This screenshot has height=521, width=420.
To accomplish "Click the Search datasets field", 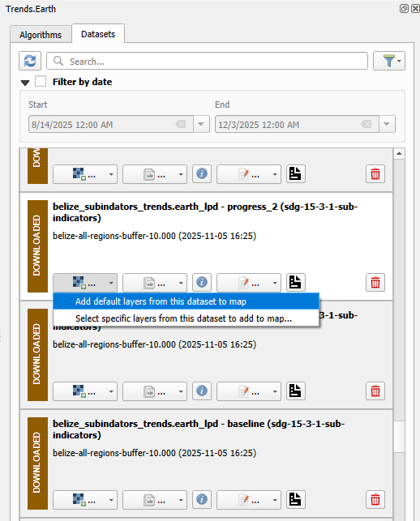I will [x=207, y=61].
